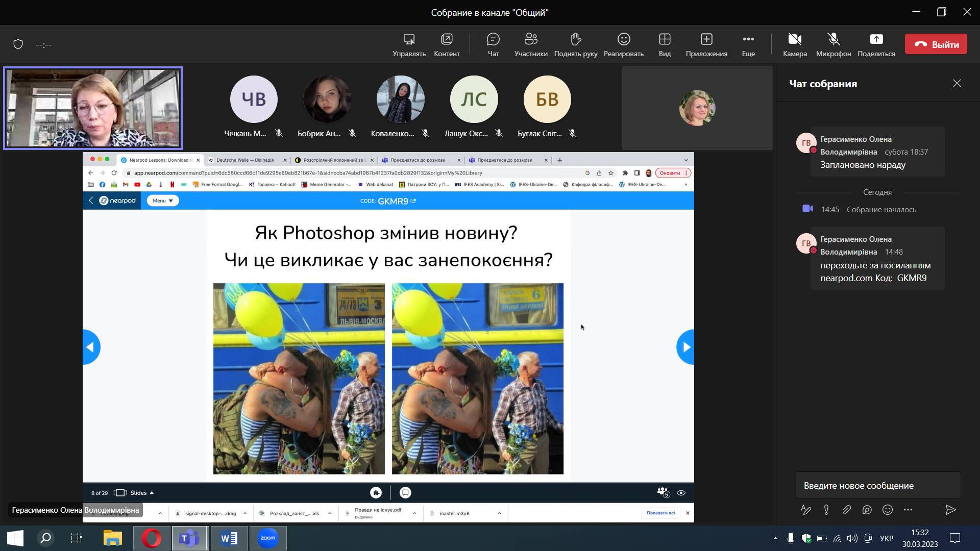Expand Розклад_занят xls download options

click(x=330, y=513)
